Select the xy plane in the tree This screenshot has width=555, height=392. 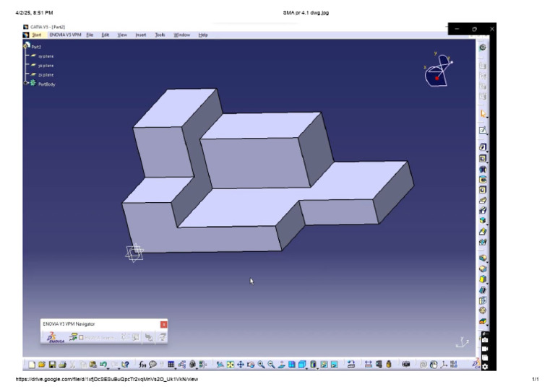[46, 56]
